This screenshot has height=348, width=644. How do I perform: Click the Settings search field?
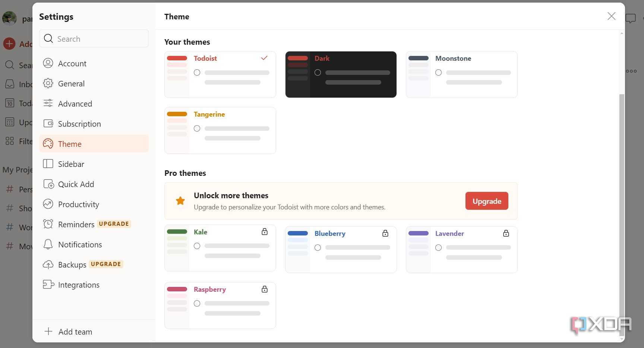pos(94,38)
